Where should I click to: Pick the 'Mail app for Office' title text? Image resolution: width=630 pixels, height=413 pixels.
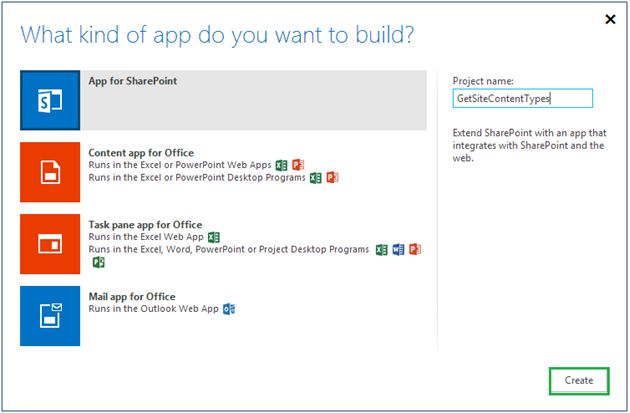point(132,297)
